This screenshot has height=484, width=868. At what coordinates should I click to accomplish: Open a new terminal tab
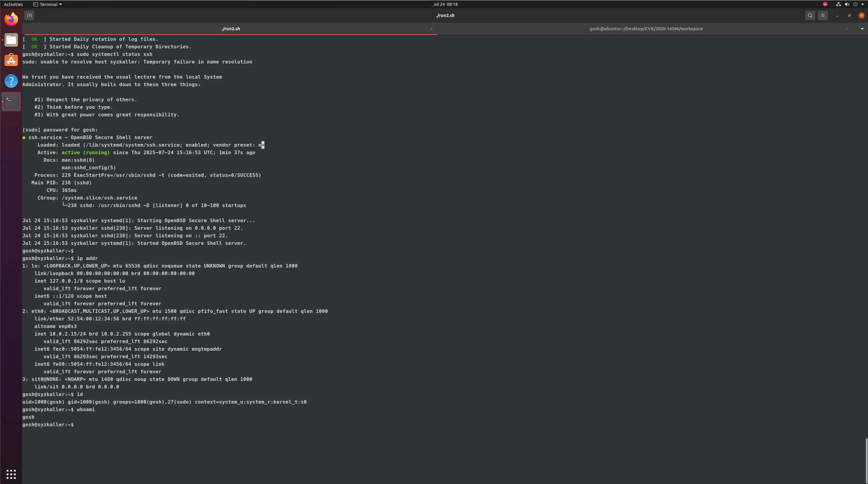tap(29, 15)
